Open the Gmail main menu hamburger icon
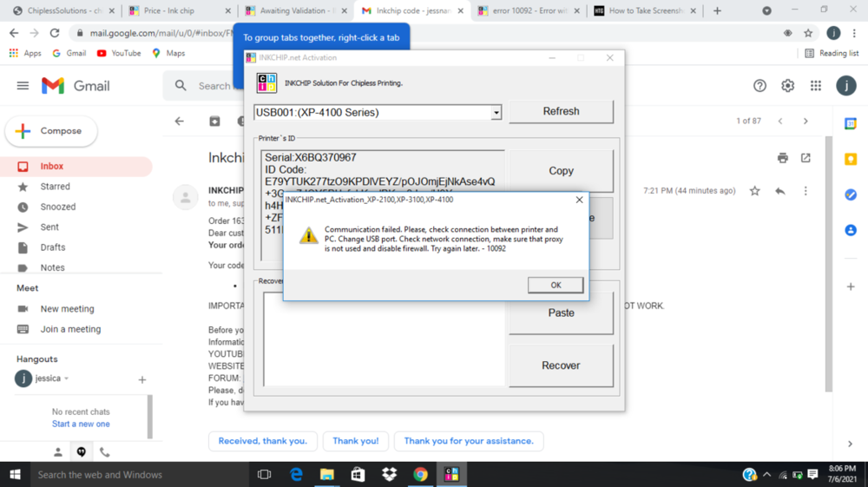This screenshot has height=487, width=868. (23, 86)
